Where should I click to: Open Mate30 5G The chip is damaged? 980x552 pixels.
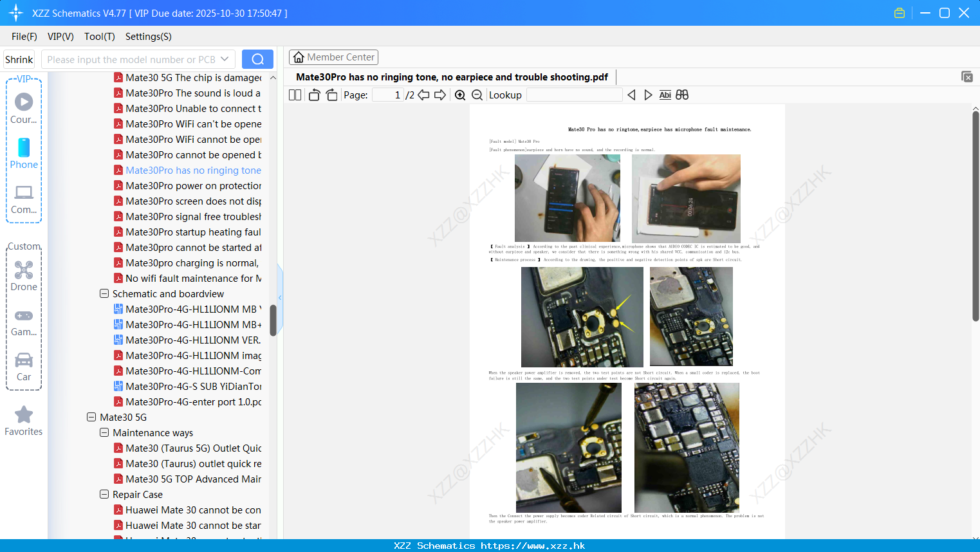coord(188,77)
